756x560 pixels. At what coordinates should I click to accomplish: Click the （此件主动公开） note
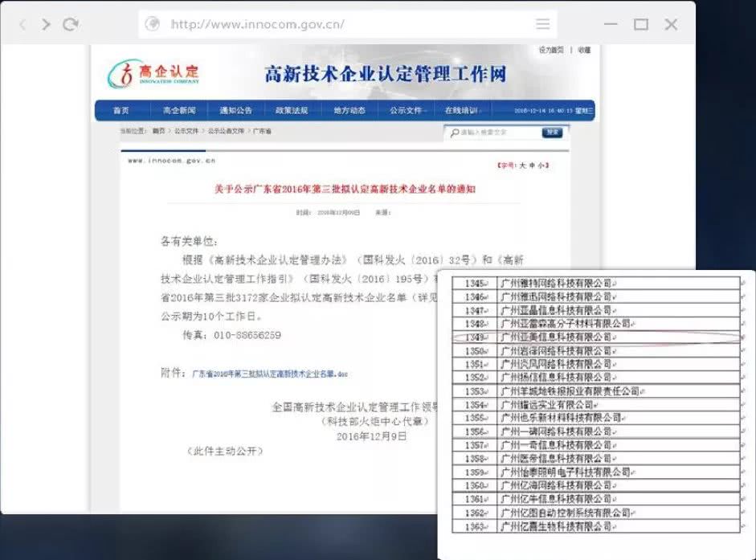click(x=225, y=452)
